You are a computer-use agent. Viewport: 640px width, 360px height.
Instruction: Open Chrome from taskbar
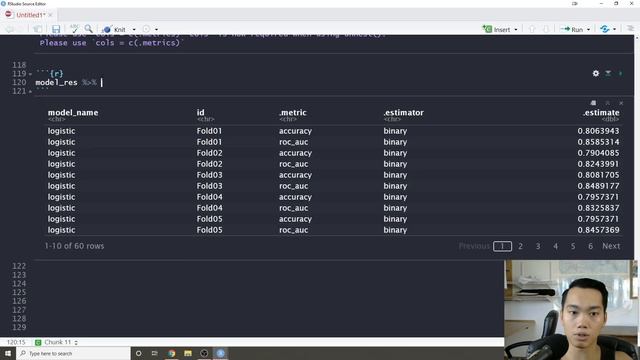click(171, 353)
